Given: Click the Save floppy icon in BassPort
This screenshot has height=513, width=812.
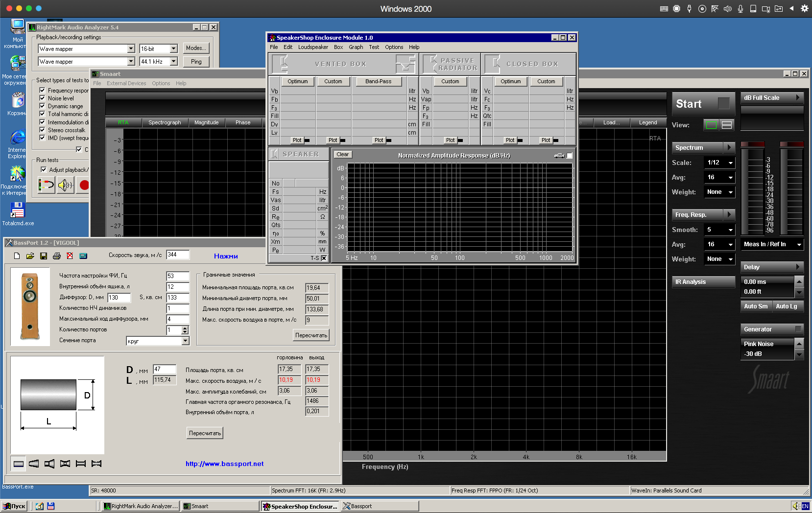Looking at the screenshot, I should click(x=43, y=256).
